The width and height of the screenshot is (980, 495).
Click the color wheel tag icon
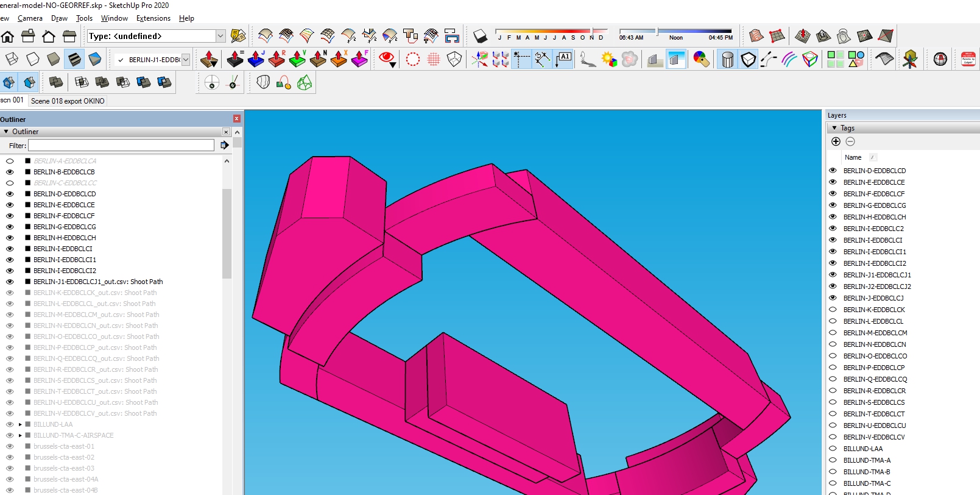click(x=701, y=59)
